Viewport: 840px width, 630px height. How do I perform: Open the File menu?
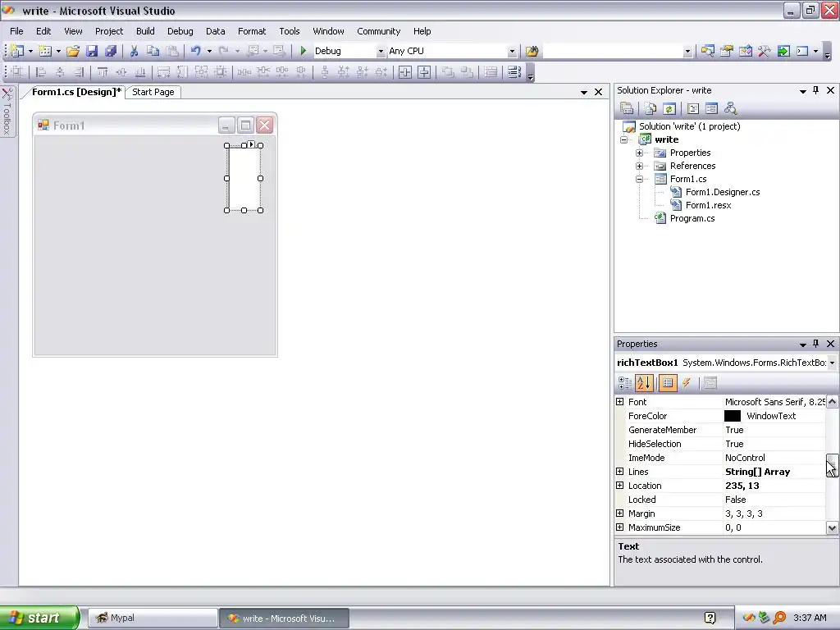pos(16,31)
